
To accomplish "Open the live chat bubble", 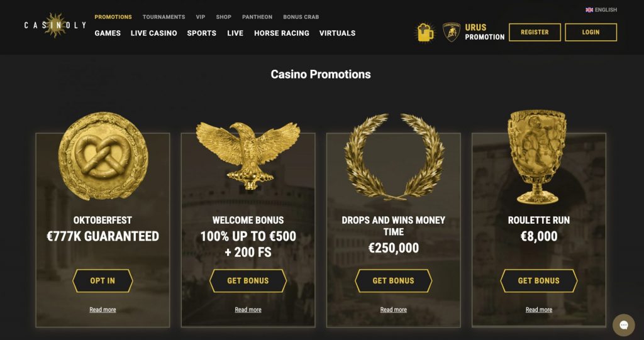I will click(623, 325).
